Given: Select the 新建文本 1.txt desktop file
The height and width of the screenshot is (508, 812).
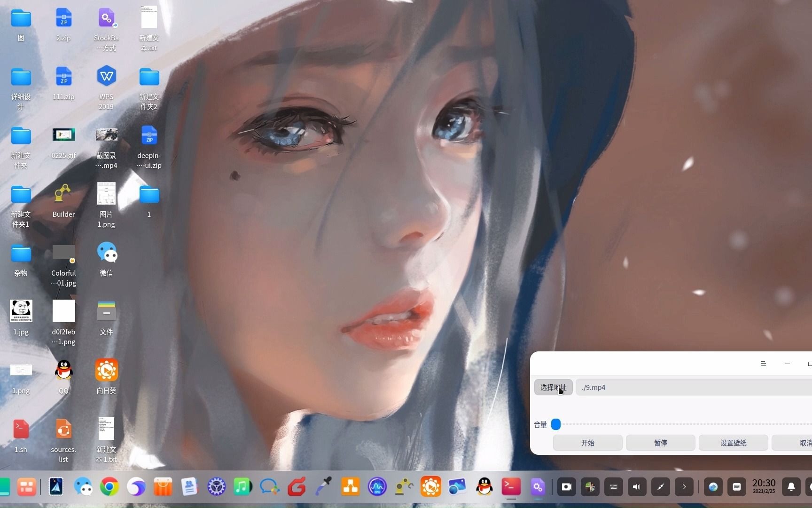Looking at the screenshot, I should 106,441.
